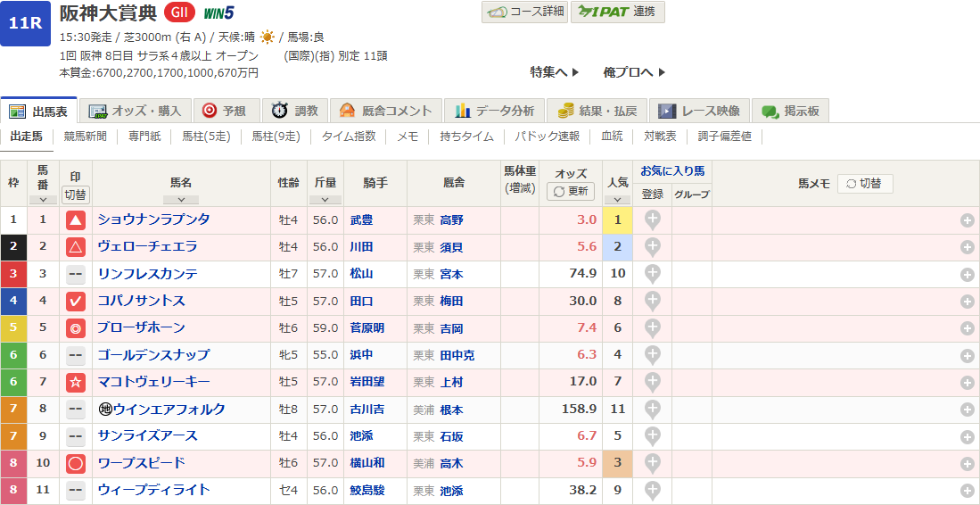The image size is (980, 505).
Task: Expand the 斤量 column sort dropdown
Action: (325, 200)
